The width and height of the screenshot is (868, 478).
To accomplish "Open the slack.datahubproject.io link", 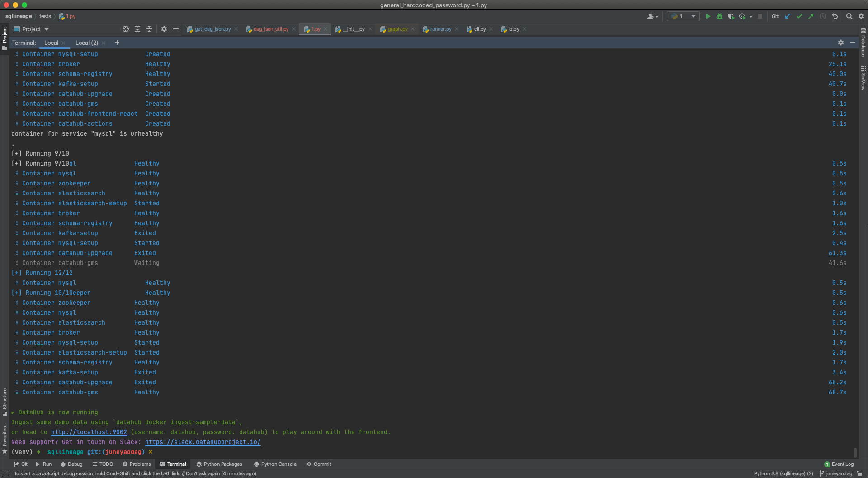I will (x=203, y=442).
